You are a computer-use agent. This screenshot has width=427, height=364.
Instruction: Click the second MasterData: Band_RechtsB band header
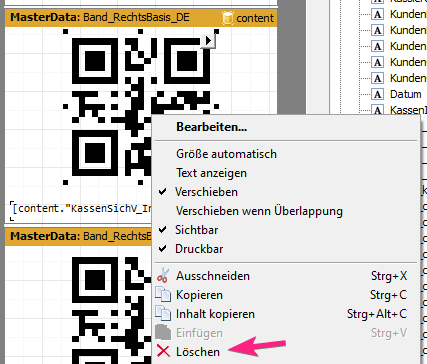(78, 236)
